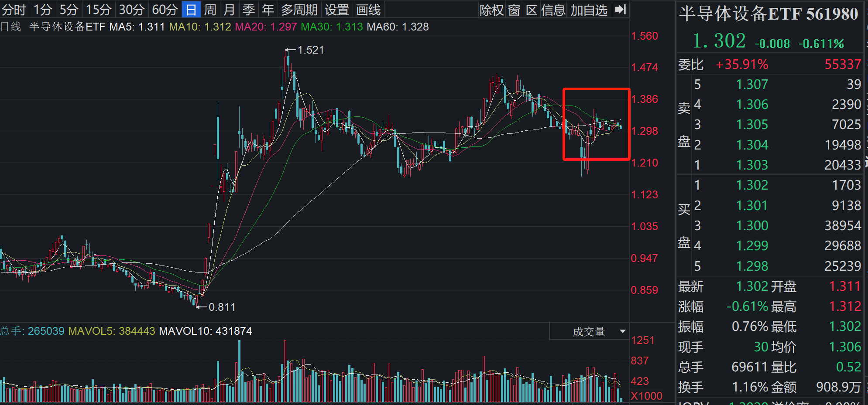Switch to the 季 quarterly chart tab

[249, 9]
